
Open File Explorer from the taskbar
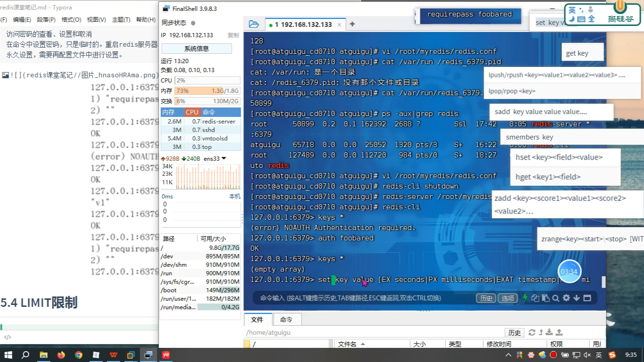pyautogui.click(x=43, y=355)
